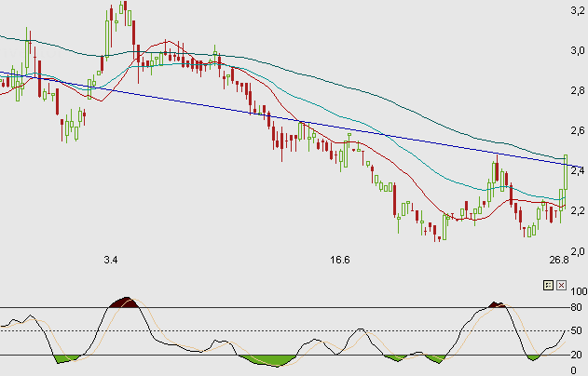Image resolution: width=588 pixels, height=376 pixels.
Task: Click the 2,8 price level label
Action: 577,90
